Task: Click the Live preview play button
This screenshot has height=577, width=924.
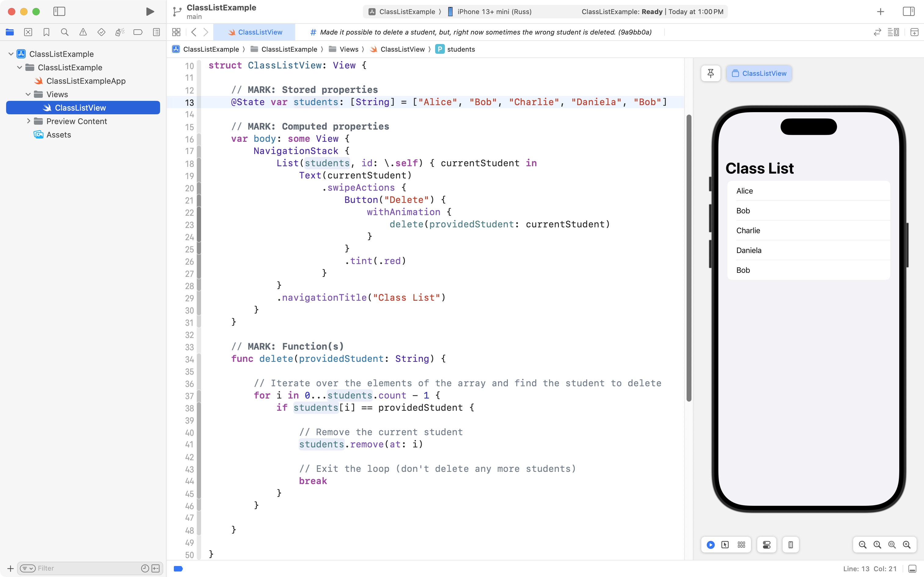Action: click(710, 545)
